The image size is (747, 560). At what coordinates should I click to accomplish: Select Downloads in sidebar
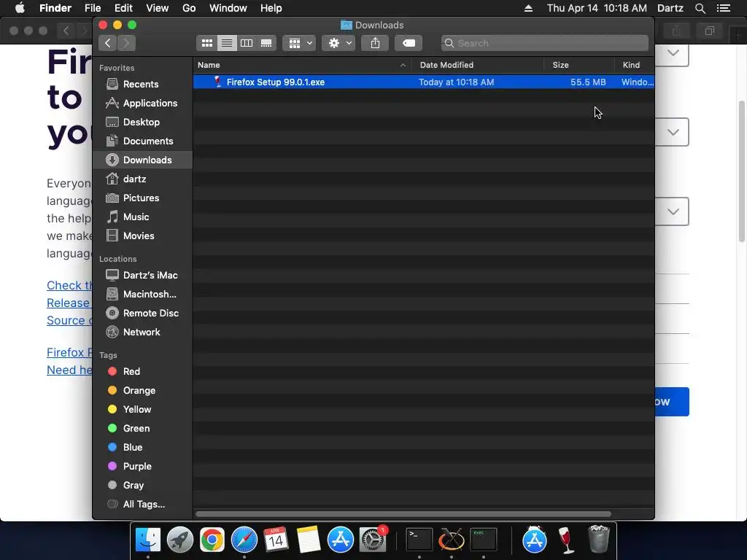[x=142, y=160]
